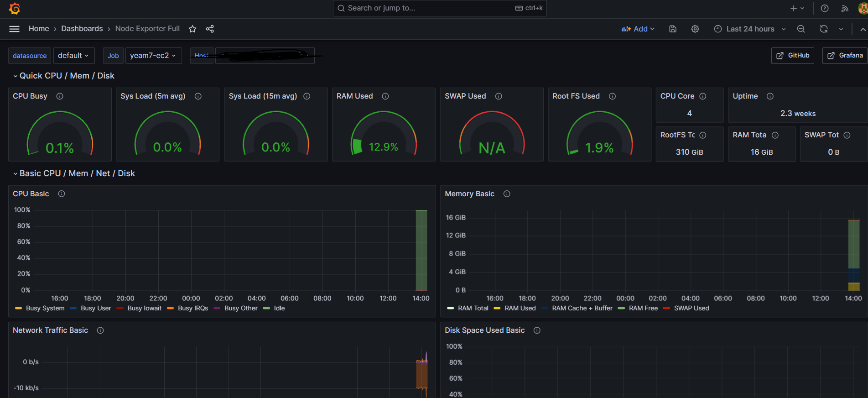Open the datasource default dropdown

pos(74,56)
